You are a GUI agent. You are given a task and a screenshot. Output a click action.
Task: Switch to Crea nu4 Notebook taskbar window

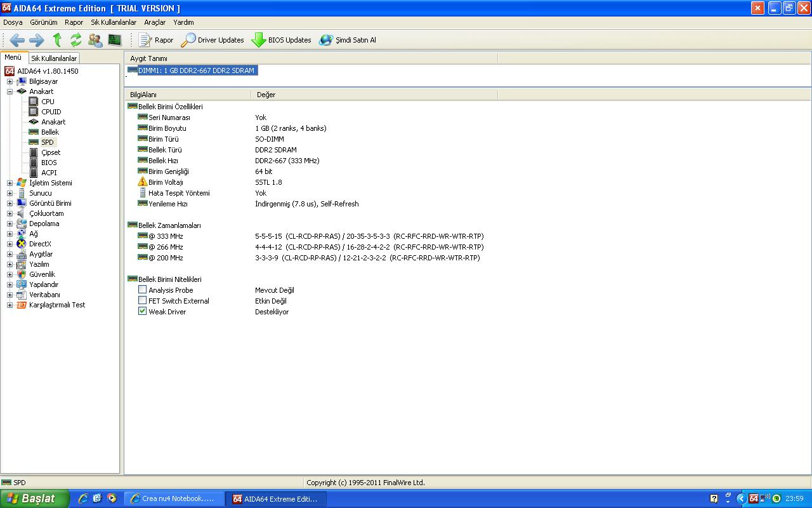[x=174, y=498]
